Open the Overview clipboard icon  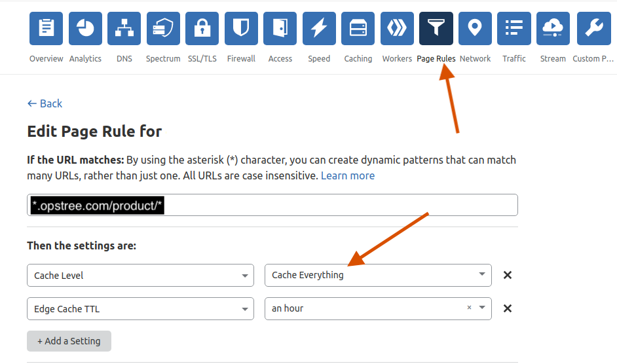(x=47, y=28)
